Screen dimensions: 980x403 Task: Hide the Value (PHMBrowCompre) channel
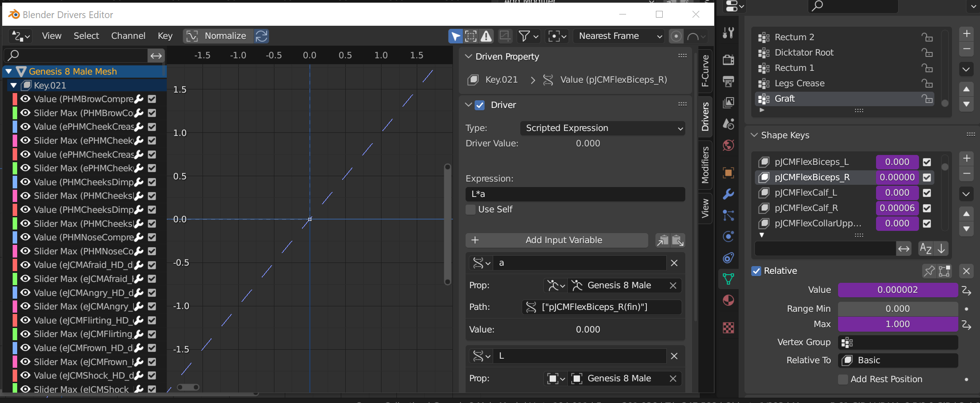pyautogui.click(x=26, y=99)
